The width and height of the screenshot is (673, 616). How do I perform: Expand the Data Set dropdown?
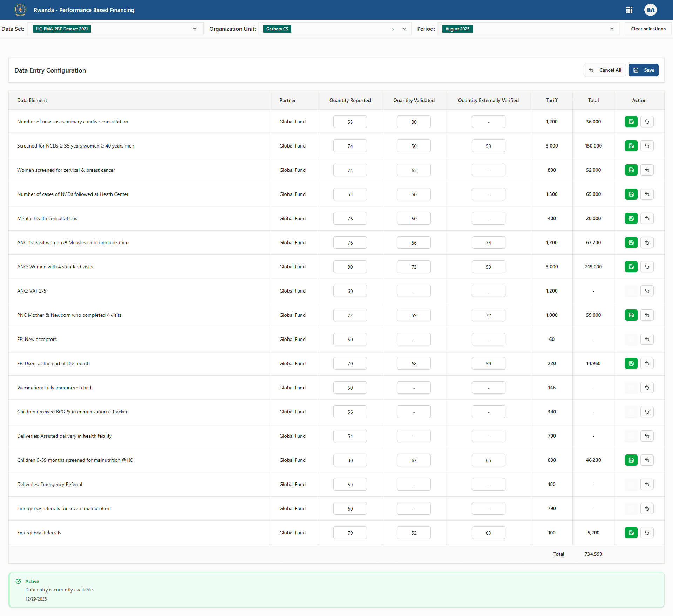(x=195, y=29)
